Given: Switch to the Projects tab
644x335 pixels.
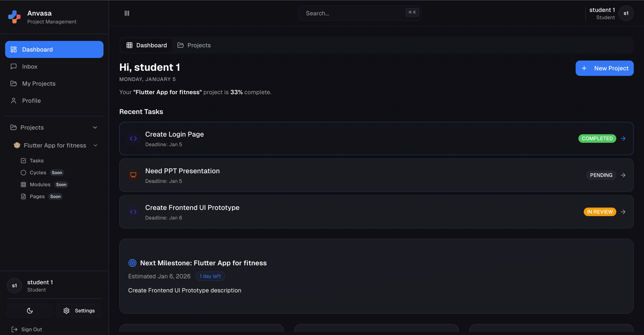Looking at the screenshot, I should pyautogui.click(x=194, y=45).
